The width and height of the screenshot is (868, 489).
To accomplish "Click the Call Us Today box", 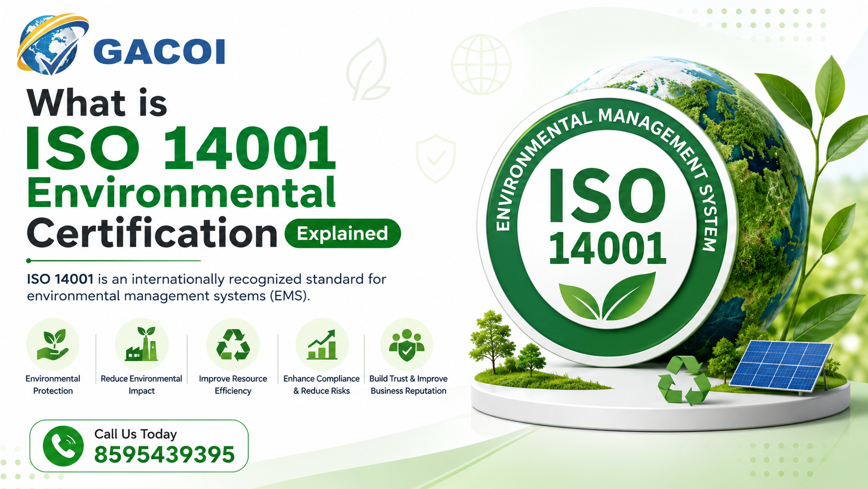I will point(139,446).
